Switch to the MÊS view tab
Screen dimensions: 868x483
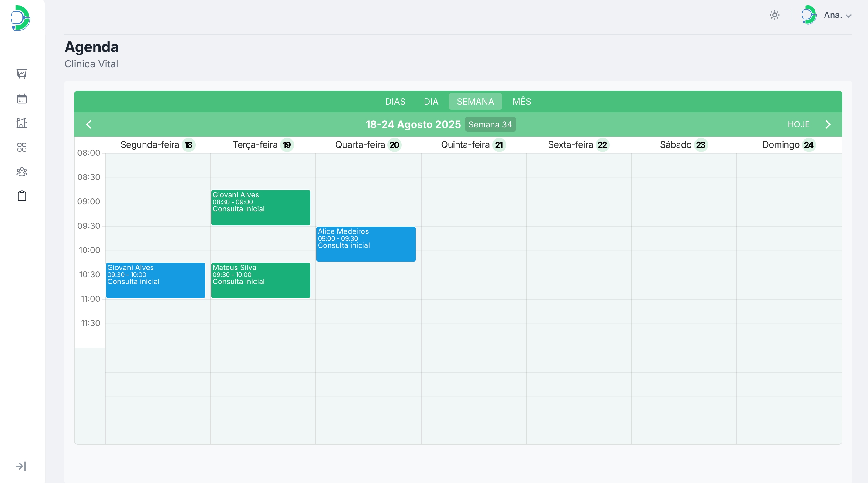[522, 102]
